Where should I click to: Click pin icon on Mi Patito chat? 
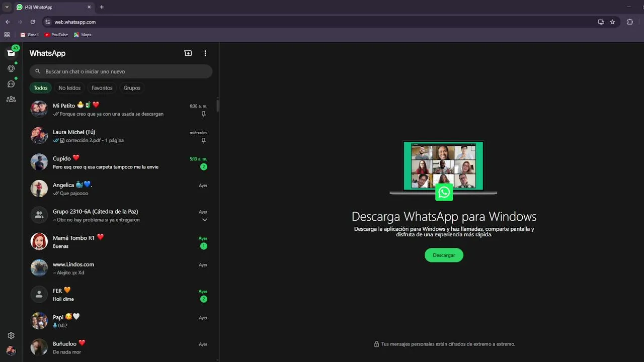click(x=204, y=114)
